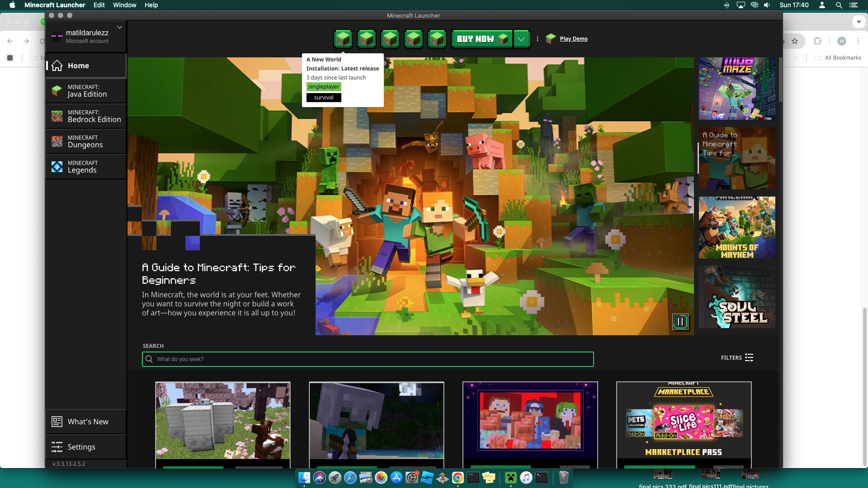Open What's New newspaper icon
The height and width of the screenshot is (488, 868).
(x=57, y=422)
